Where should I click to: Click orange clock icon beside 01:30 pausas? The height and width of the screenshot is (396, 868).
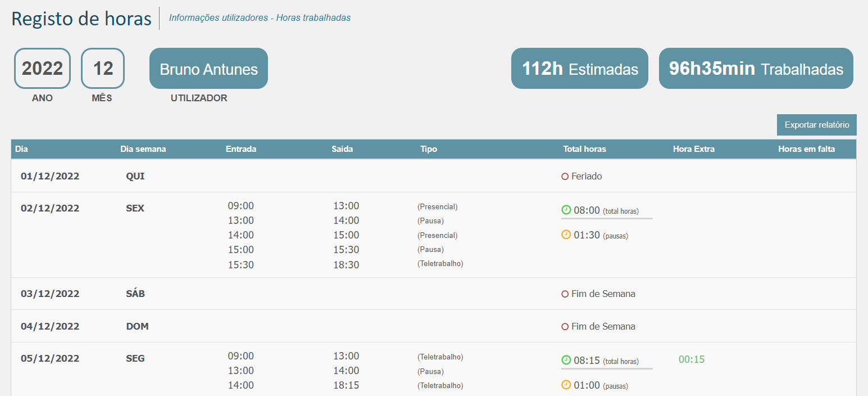566,235
